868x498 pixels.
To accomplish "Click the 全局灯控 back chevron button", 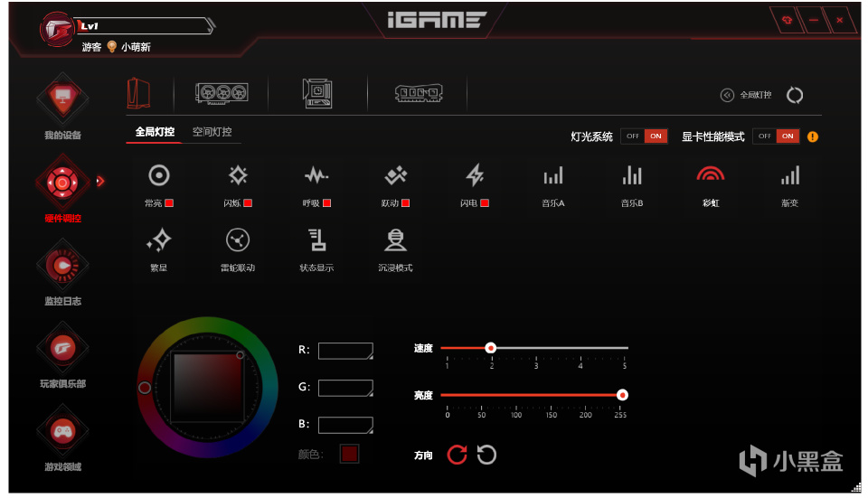I will (727, 95).
